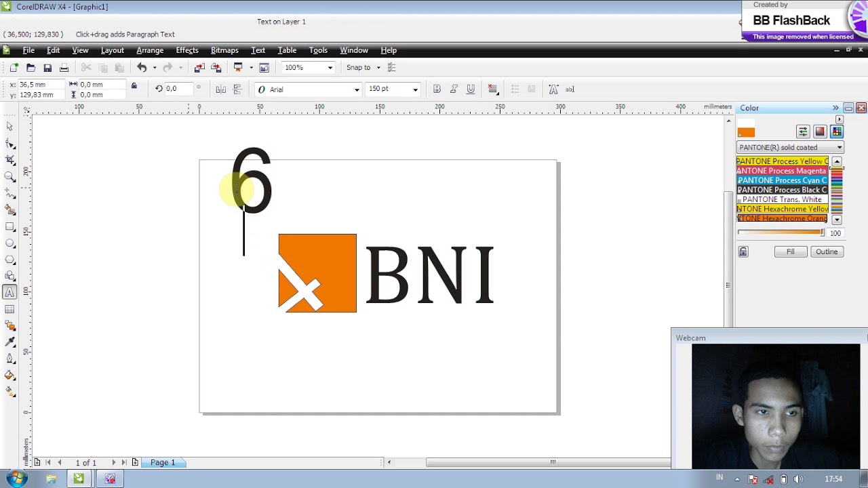Open the horizontal alignment dropdown
Screen dimensions: 868x488
click(x=493, y=89)
